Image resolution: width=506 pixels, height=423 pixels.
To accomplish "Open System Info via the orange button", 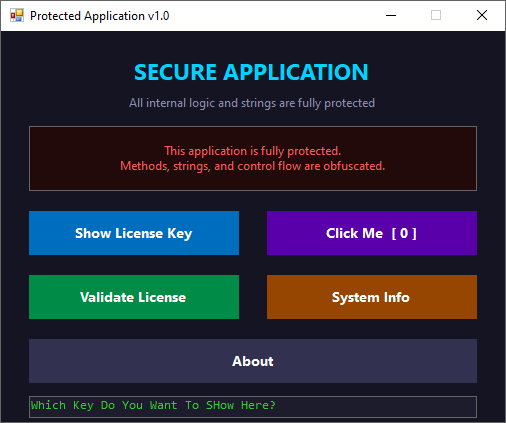I will point(372,297).
